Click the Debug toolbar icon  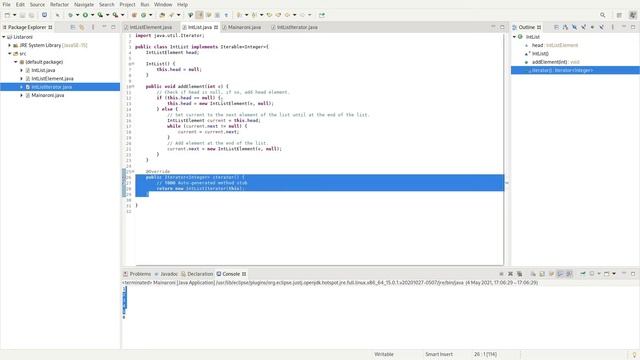[70, 15]
